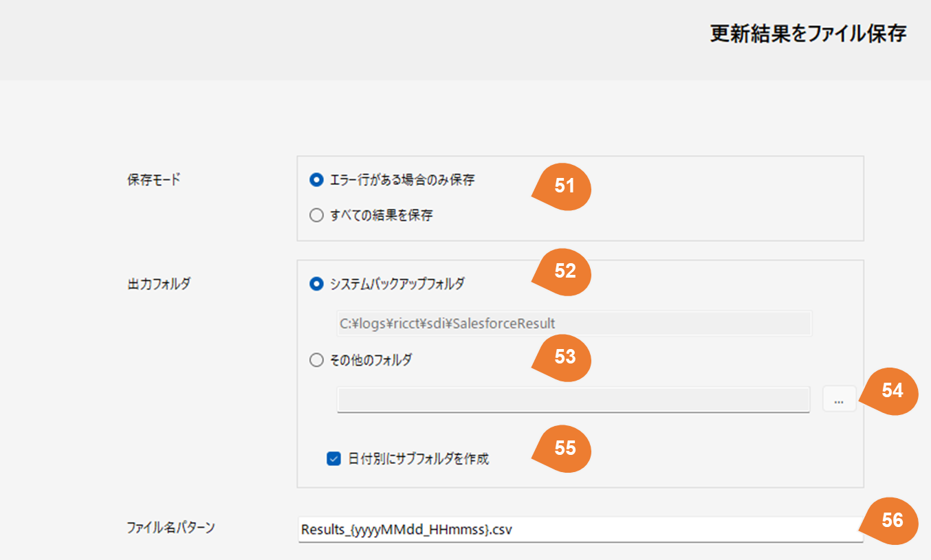931x560 pixels.
Task: Click the orange callout marker 52
Action: 564,271
